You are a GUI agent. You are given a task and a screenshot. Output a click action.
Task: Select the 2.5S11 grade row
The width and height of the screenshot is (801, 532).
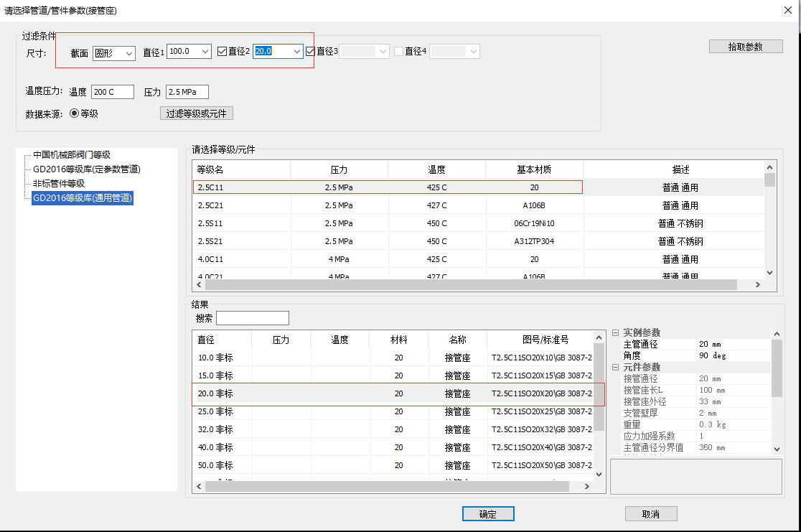pos(388,223)
